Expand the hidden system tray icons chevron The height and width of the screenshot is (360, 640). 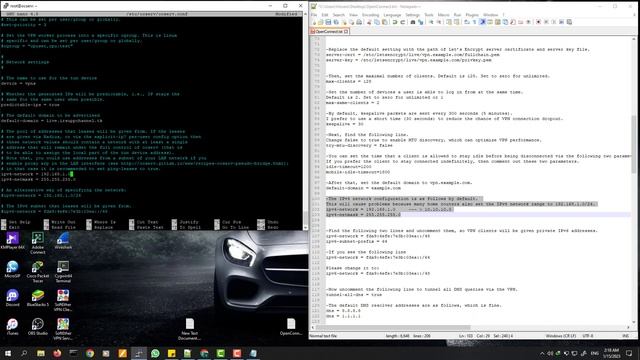point(542,353)
